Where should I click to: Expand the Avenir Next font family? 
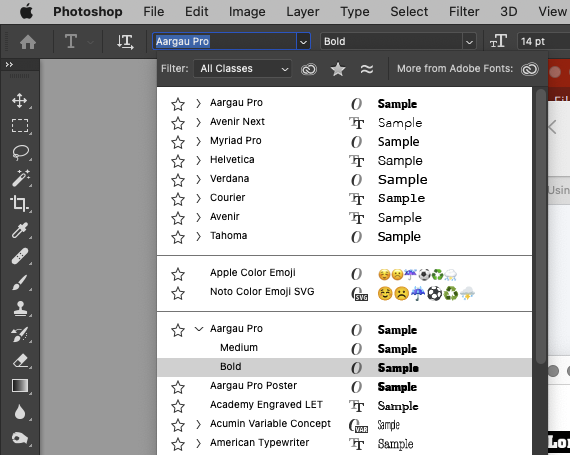198,122
